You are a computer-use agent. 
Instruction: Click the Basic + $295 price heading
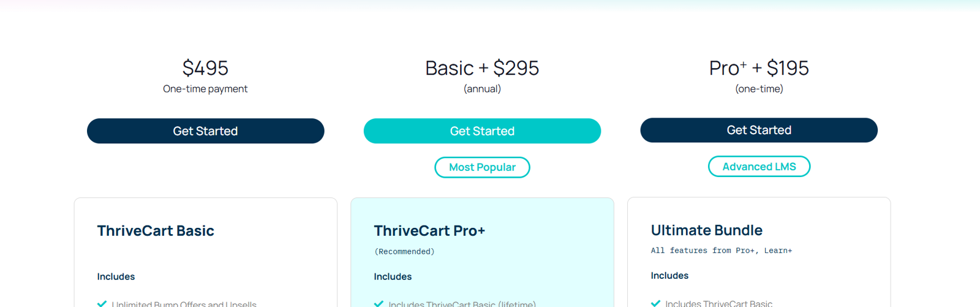(x=482, y=68)
